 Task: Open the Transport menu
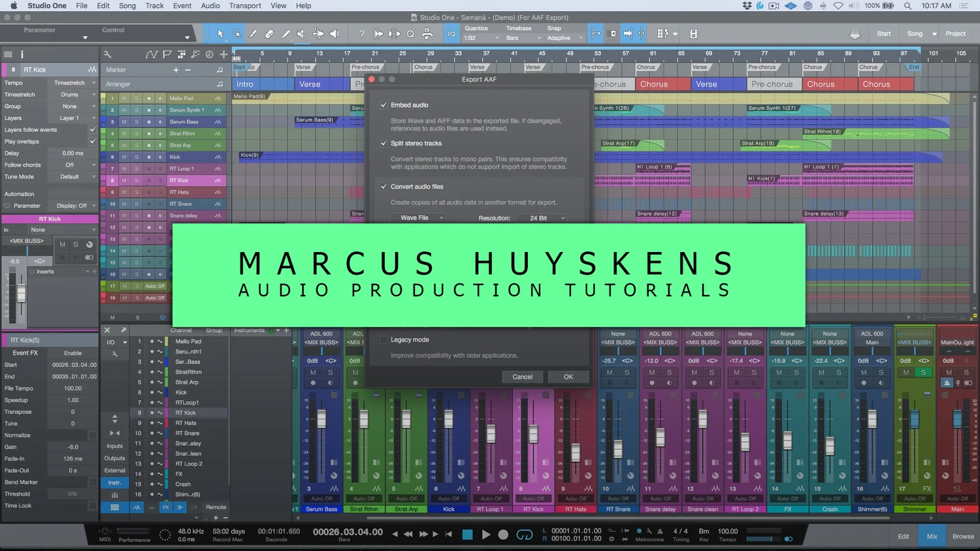245,6
